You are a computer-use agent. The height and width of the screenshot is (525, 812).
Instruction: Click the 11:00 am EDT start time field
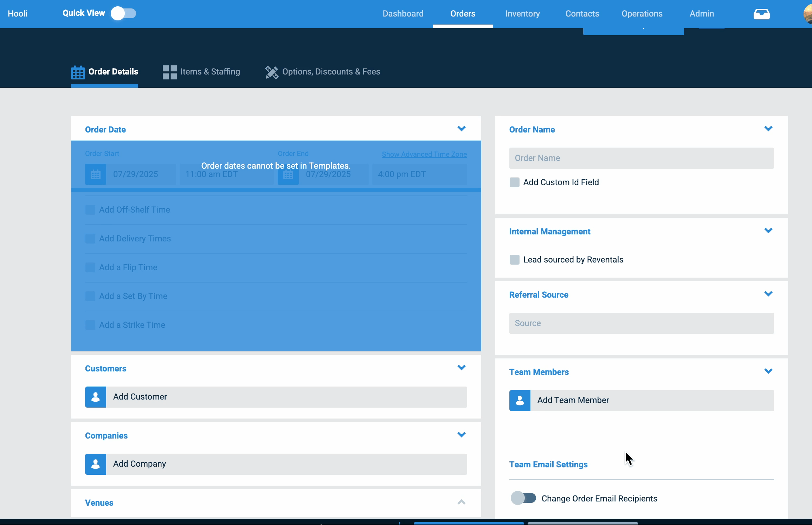click(227, 174)
